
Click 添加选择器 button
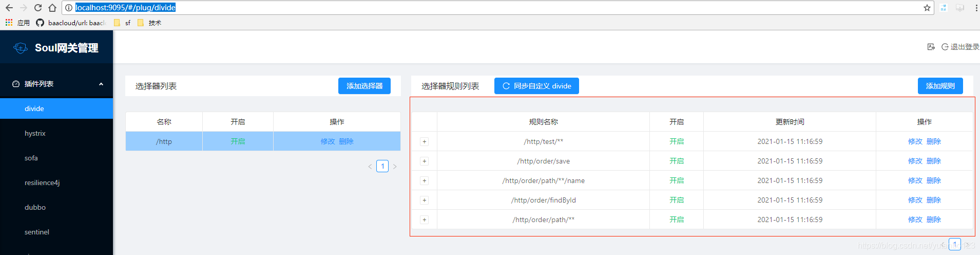tap(364, 86)
